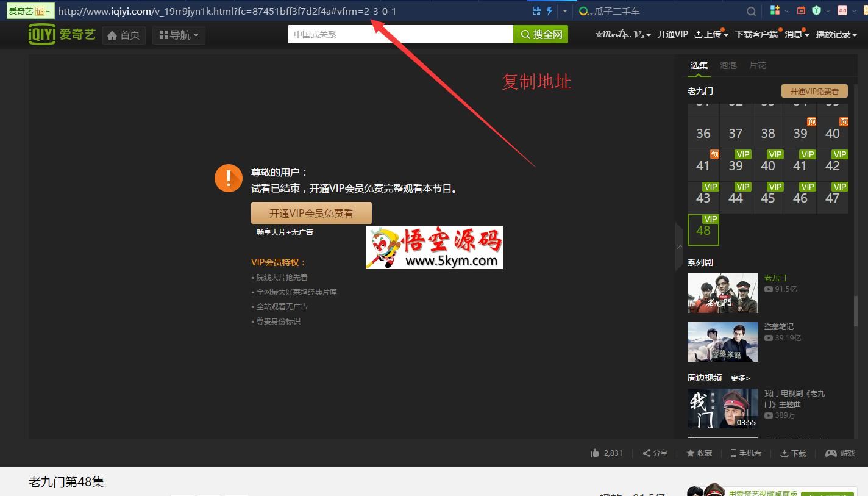Click the 开通VIP免费看 button in sidebar
Screen dimensions: 868x496
pyautogui.click(x=814, y=91)
